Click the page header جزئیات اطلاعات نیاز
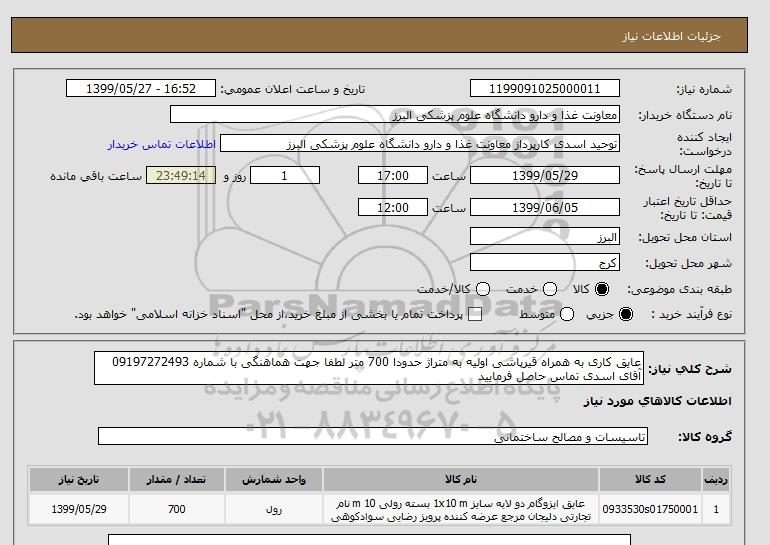 coord(671,36)
